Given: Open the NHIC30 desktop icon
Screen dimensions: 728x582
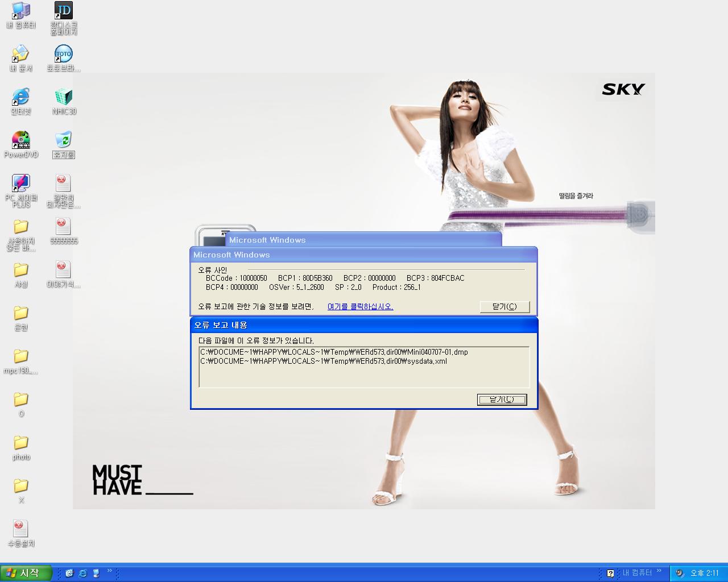Looking at the screenshot, I should 64,102.
